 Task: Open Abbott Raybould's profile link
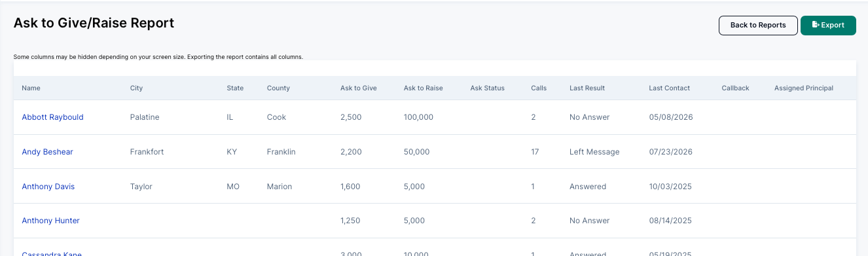(x=52, y=117)
